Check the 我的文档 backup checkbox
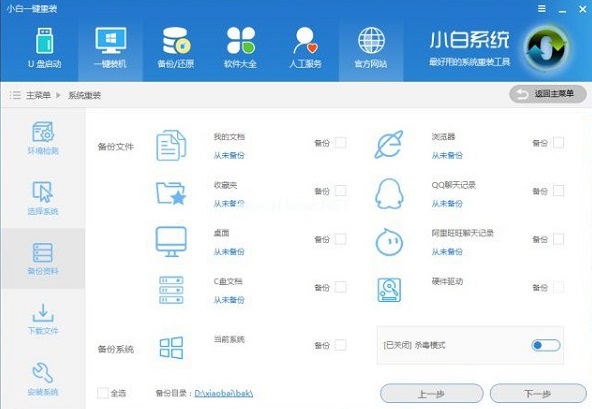Image resolution: width=592 pixels, height=409 pixels. (x=341, y=143)
